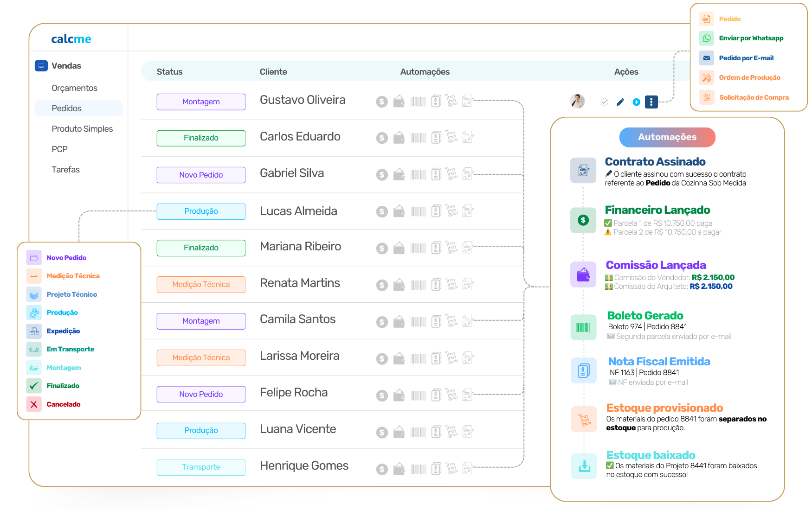Screen dimensions: 812x510
Task: Click the blue plus icon in Ações
Action: pyautogui.click(x=637, y=102)
